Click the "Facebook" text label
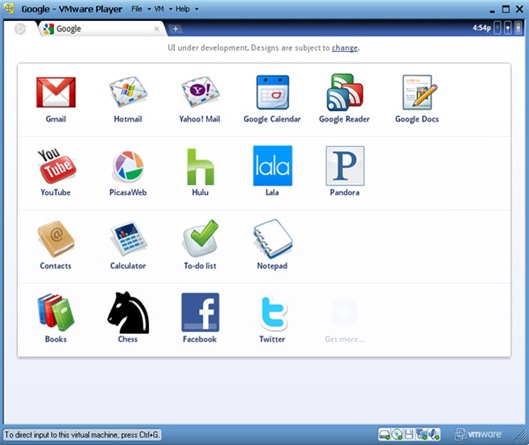 click(x=200, y=339)
